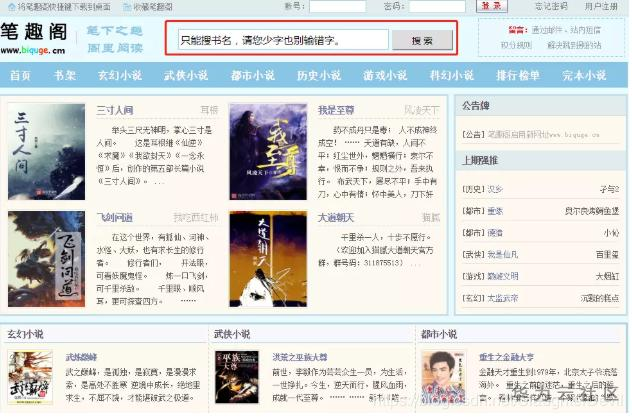Open the 我是至尊 title link
The image size is (632, 419).
coord(336,110)
